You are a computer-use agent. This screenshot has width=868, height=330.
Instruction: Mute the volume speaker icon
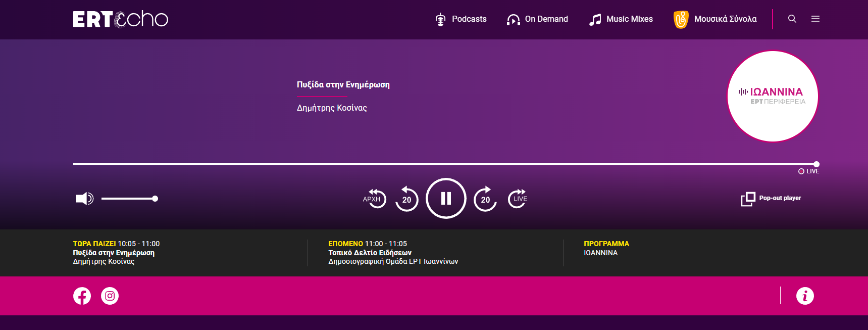click(84, 199)
